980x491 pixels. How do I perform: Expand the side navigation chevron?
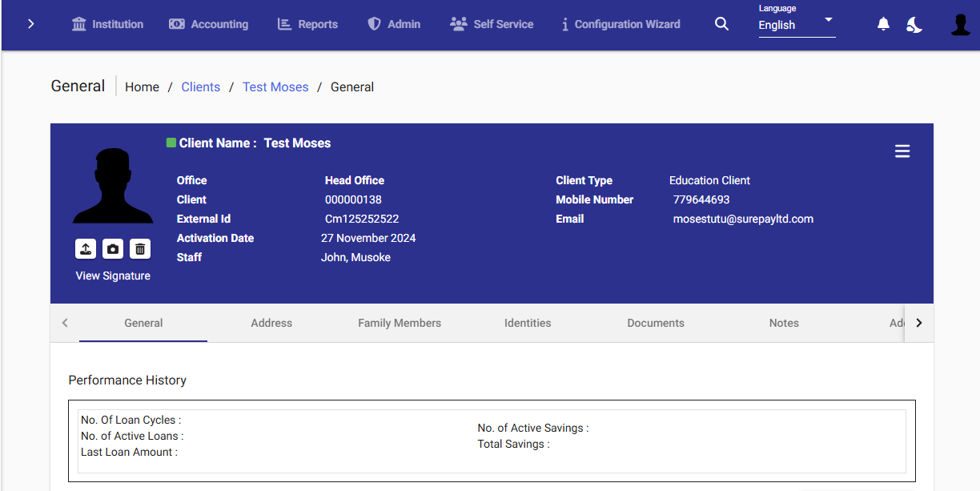30,24
